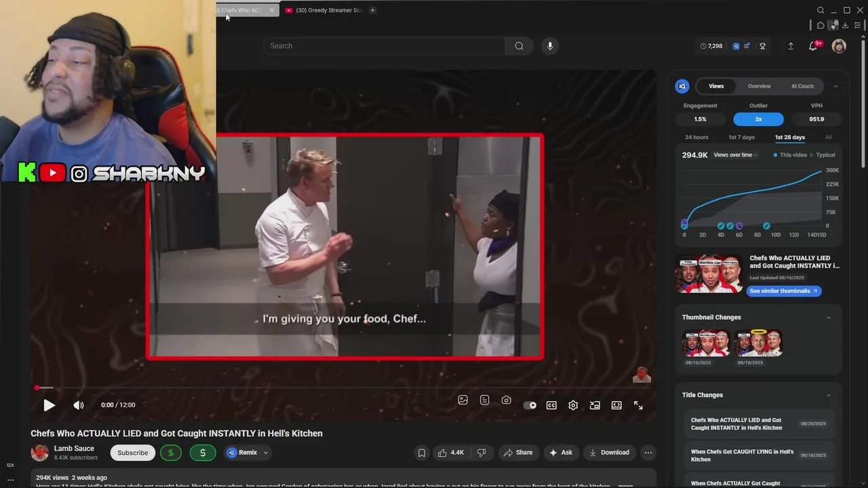Seek on the video progress bar
This screenshot has height=488, width=868.
344,388
